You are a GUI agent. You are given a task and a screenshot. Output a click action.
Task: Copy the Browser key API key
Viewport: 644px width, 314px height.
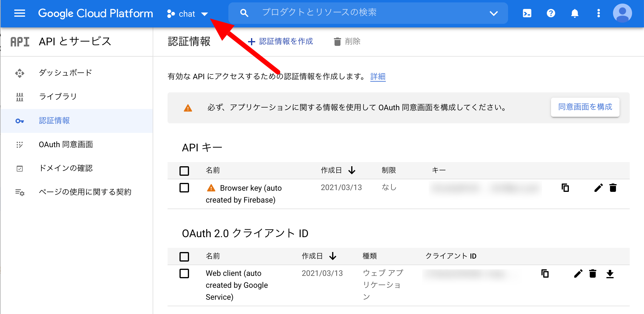click(x=565, y=188)
